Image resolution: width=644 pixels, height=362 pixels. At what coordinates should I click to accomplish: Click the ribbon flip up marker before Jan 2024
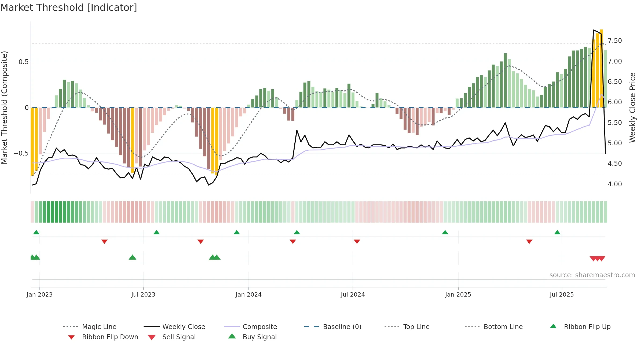coord(237,232)
